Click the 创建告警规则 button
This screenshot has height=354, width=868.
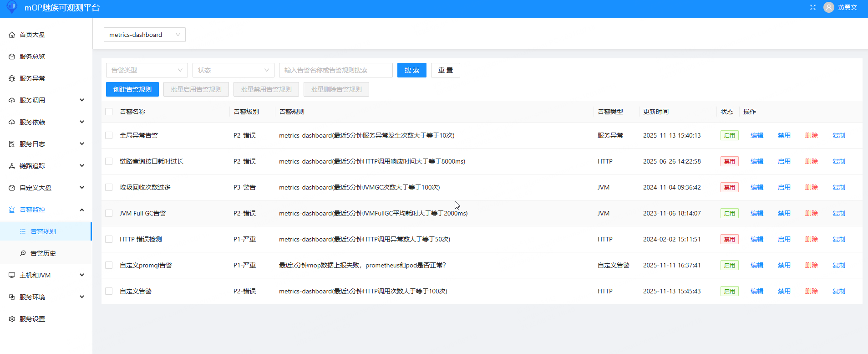click(132, 89)
